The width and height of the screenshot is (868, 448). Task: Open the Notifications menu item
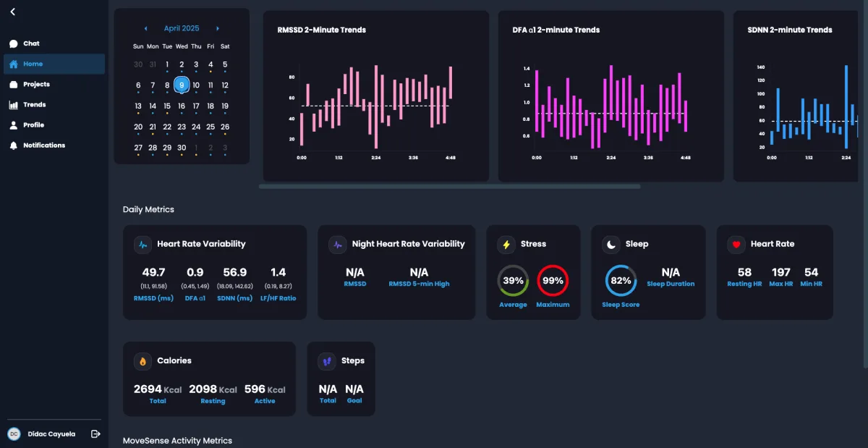pos(54,145)
